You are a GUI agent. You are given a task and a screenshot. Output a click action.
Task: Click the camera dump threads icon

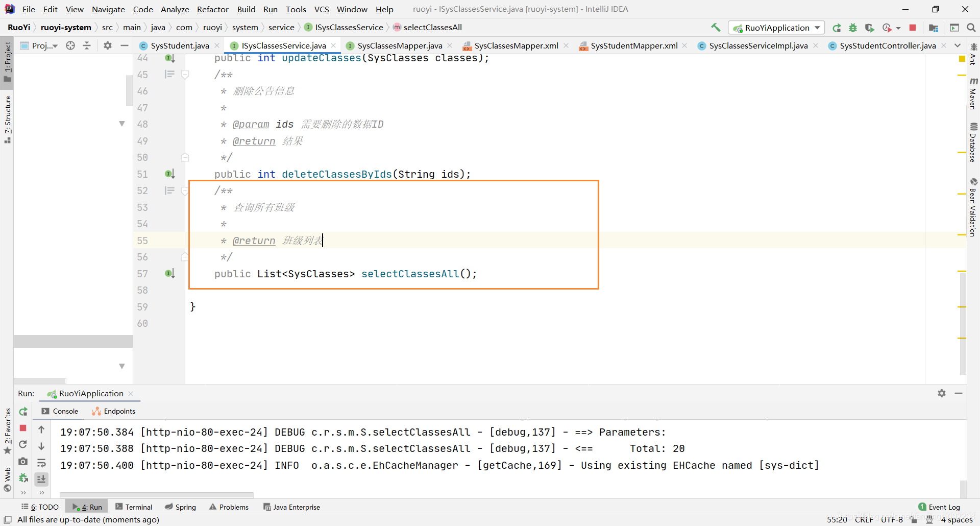tap(23, 461)
